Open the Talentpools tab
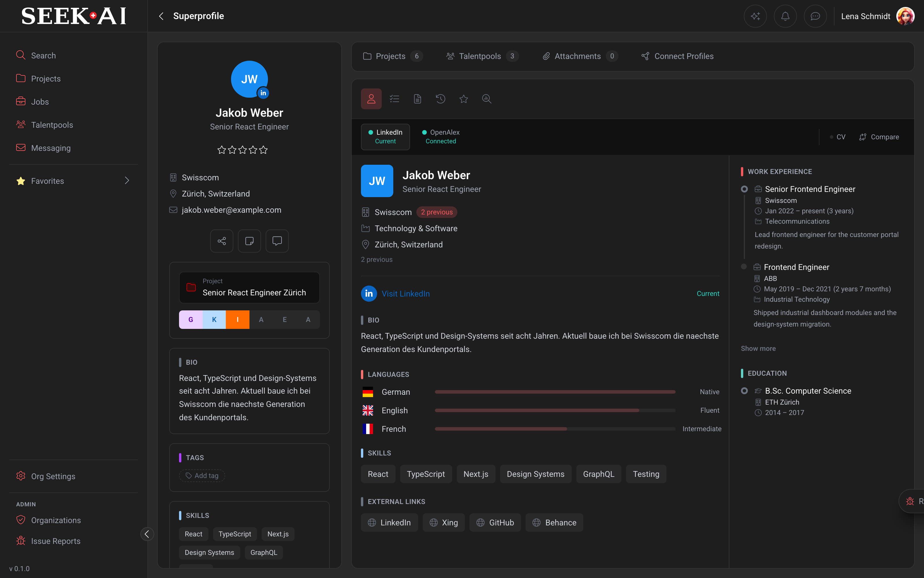This screenshot has height=578, width=924. [x=482, y=56]
